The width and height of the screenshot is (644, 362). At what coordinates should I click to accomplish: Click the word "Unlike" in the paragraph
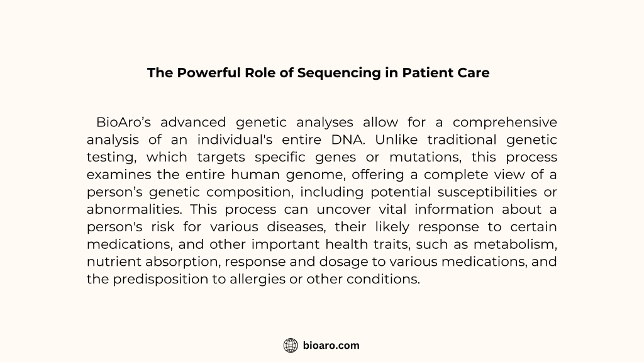[396, 140]
